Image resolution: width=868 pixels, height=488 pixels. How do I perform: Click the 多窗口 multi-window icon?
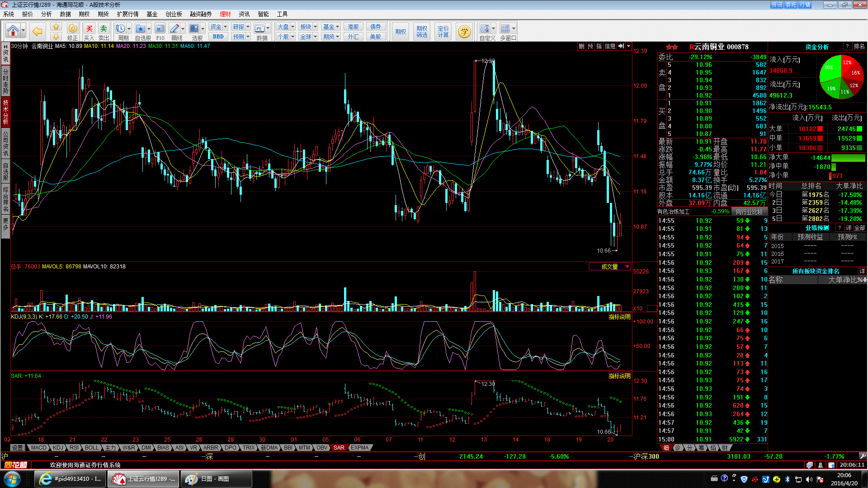[x=505, y=28]
